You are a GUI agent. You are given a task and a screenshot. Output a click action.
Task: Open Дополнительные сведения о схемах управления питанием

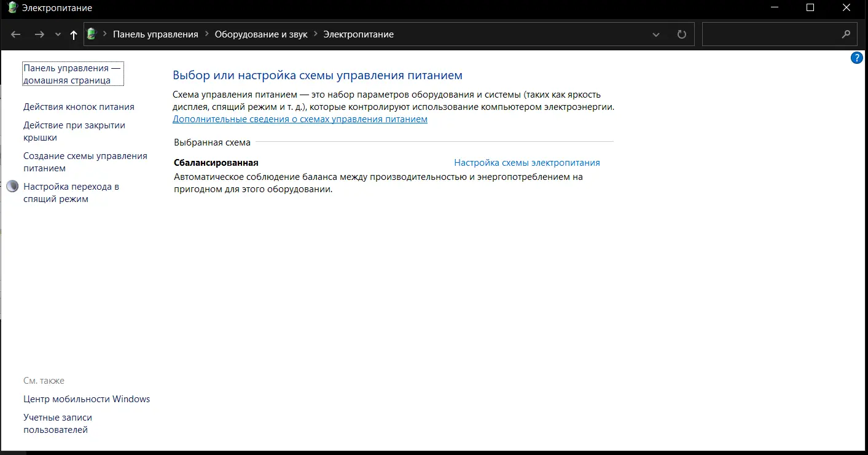pos(300,119)
